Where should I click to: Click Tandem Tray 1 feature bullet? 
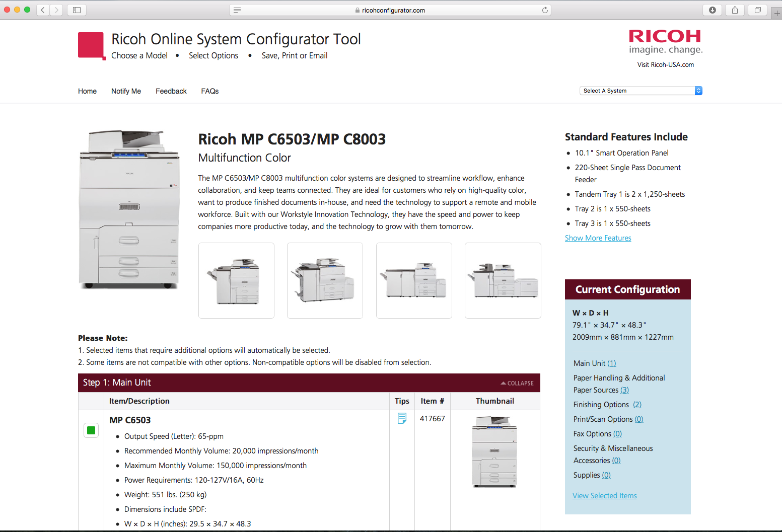pyautogui.click(x=630, y=194)
